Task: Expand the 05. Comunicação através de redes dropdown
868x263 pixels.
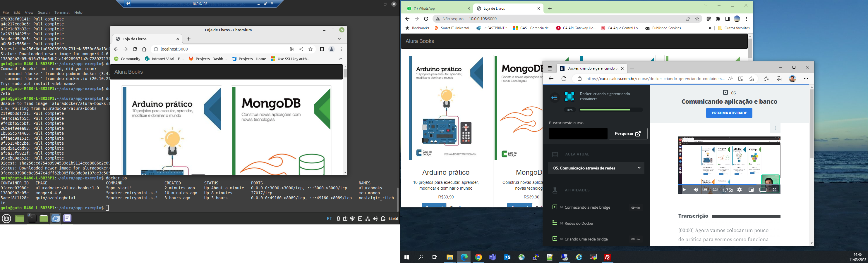Action: pos(596,168)
